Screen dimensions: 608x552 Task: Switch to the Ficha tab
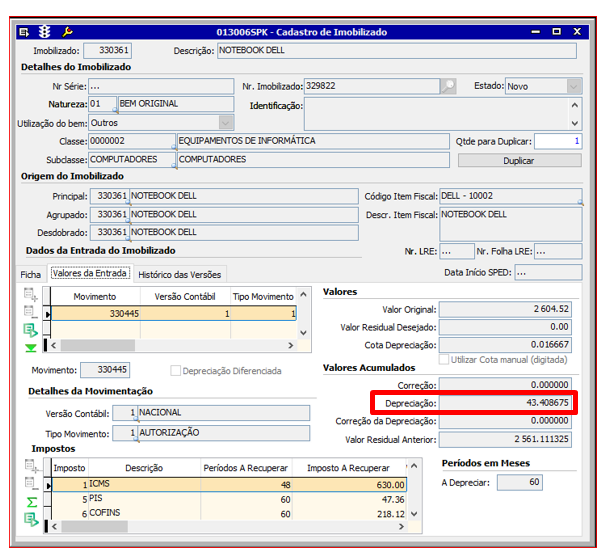pos(32,274)
